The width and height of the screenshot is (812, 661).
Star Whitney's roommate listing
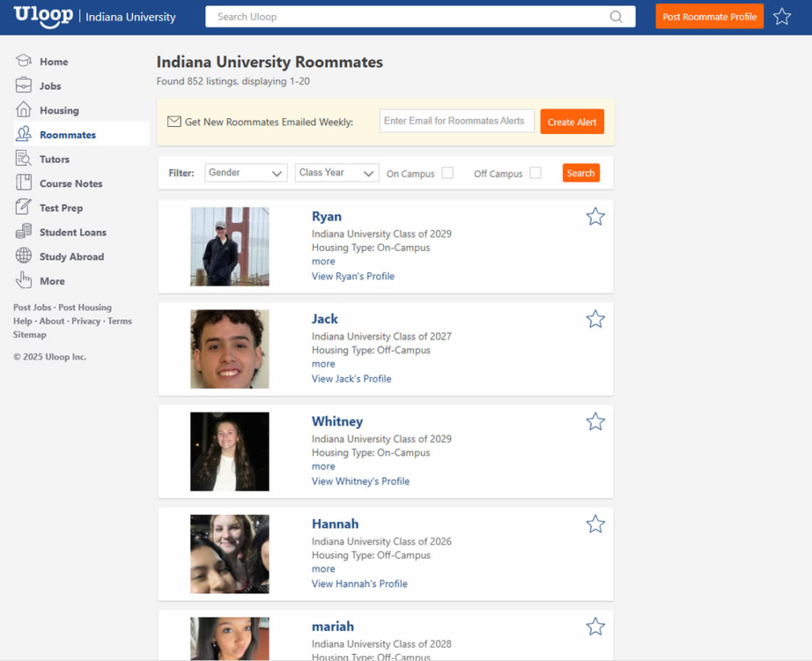(595, 421)
